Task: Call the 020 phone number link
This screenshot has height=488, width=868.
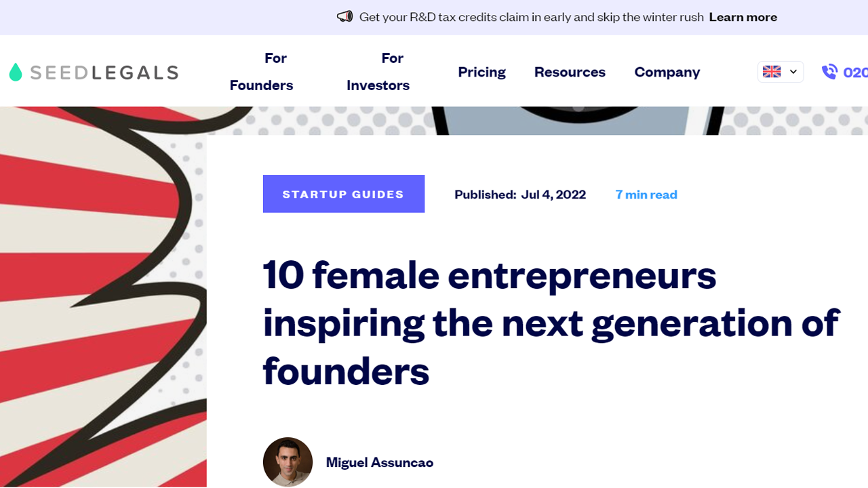Action: 855,72
